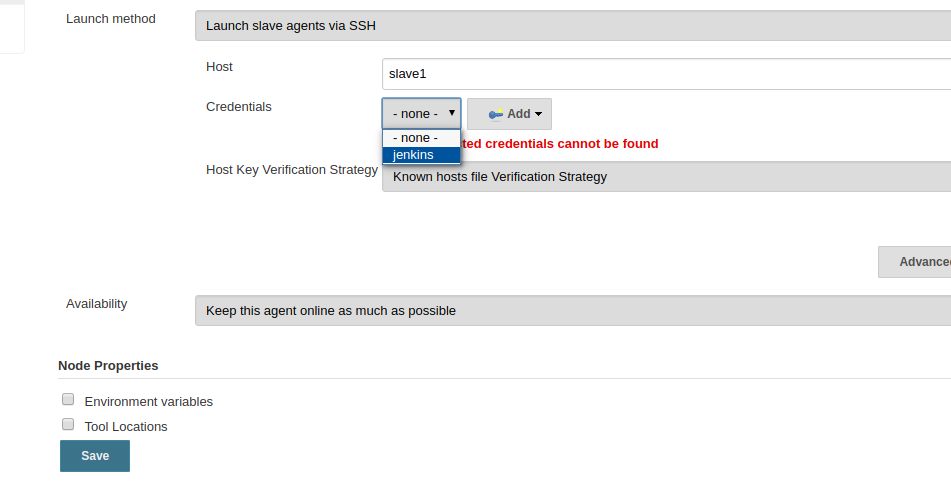The width and height of the screenshot is (951, 499).
Task: Open the Launch method dropdown
Action: pyautogui.click(x=573, y=25)
